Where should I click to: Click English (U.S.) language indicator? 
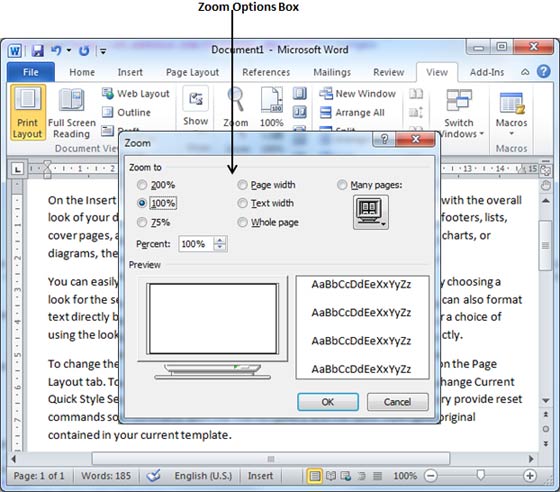203,476
